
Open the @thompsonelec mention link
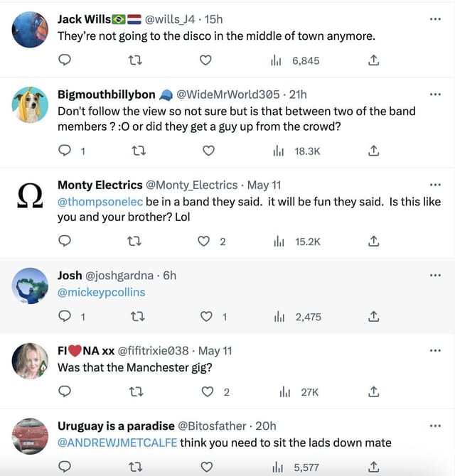click(100, 202)
